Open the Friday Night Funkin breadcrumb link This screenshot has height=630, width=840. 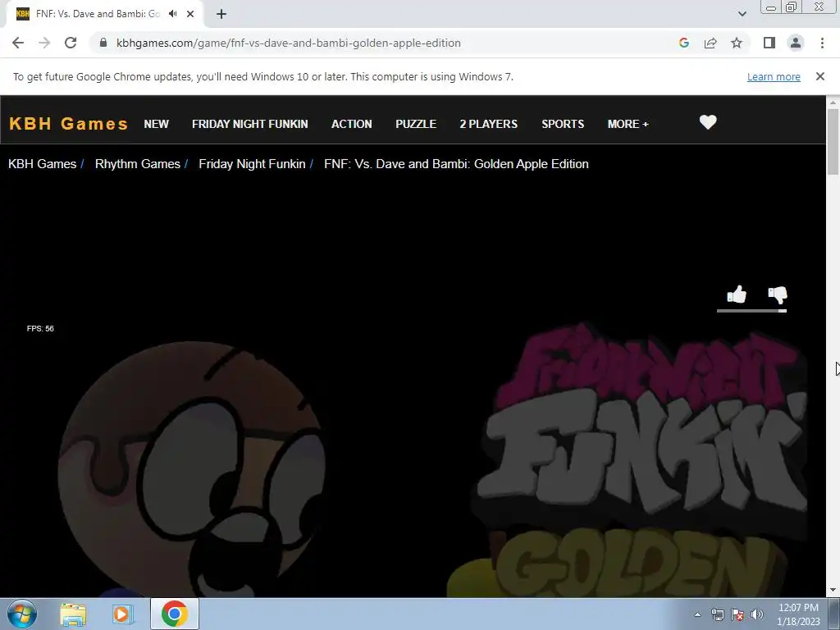pyautogui.click(x=252, y=164)
